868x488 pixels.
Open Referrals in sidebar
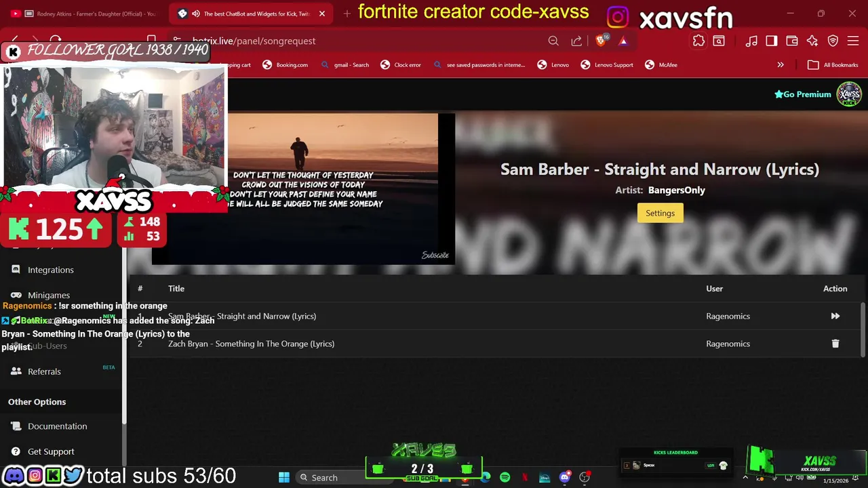click(44, 371)
